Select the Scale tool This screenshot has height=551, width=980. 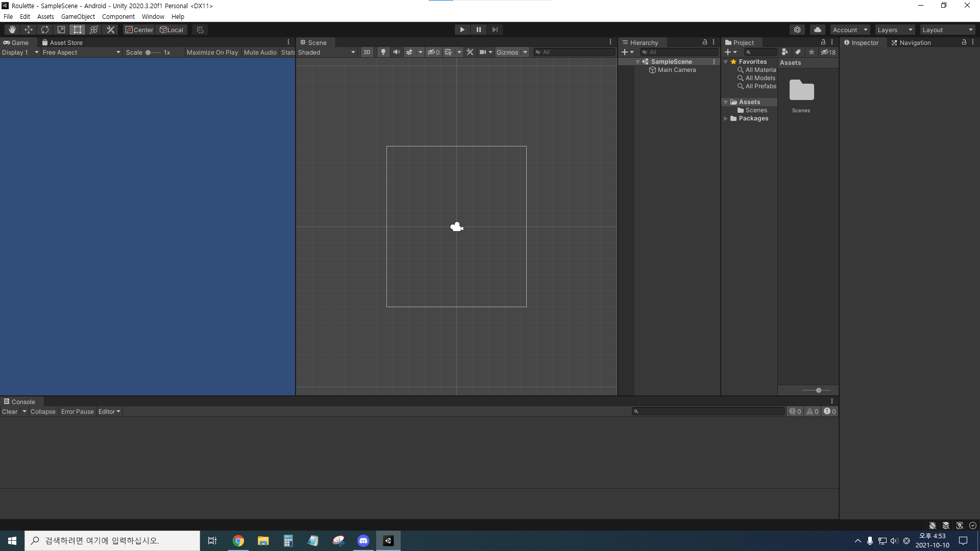tap(61, 30)
